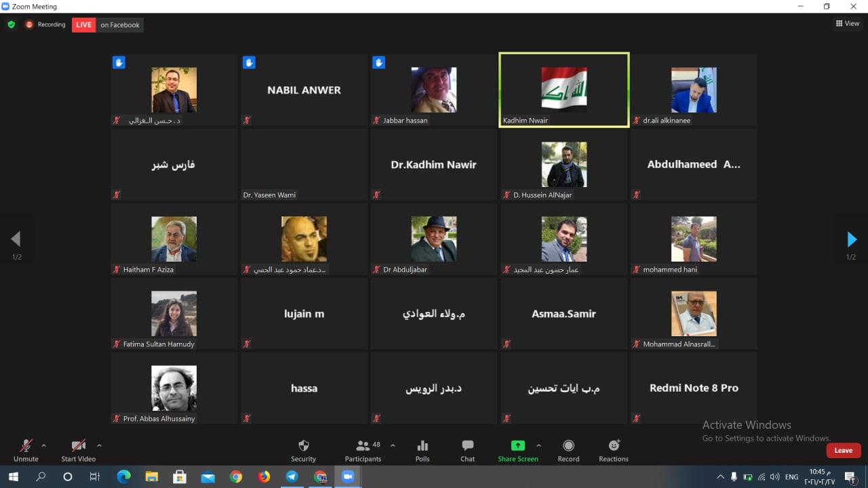Click the NABIL ANWER participant tile
Image resolution: width=868 pixels, height=488 pixels.
coord(304,89)
